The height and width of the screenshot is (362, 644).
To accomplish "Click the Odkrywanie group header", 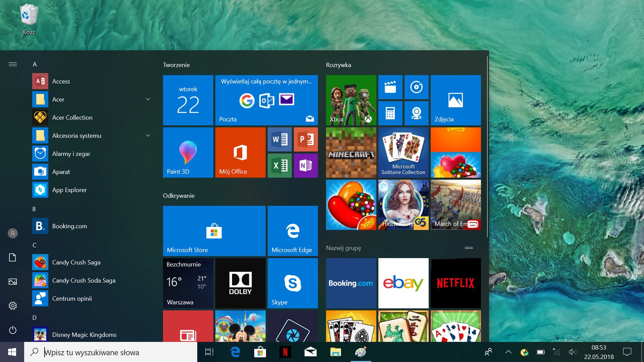I will (x=179, y=196).
